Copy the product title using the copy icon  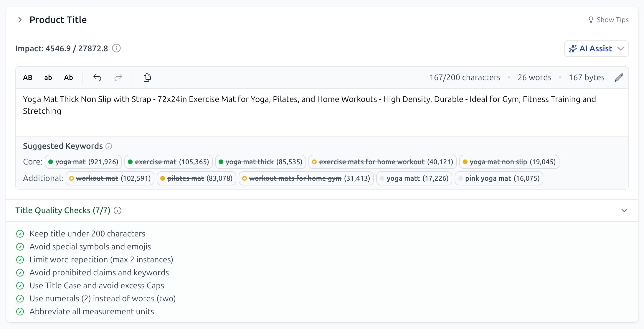[147, 77]
